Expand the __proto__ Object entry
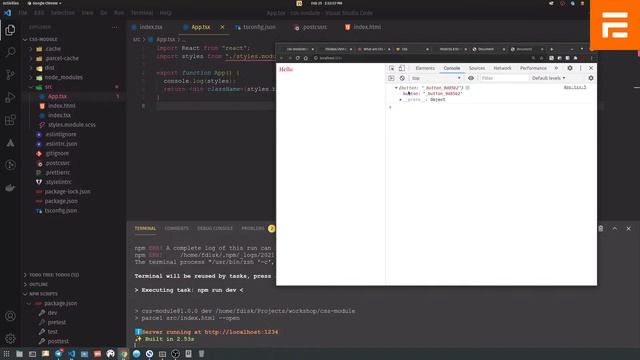Viewport: 640px width, 360px height. (x=400, y=100)
